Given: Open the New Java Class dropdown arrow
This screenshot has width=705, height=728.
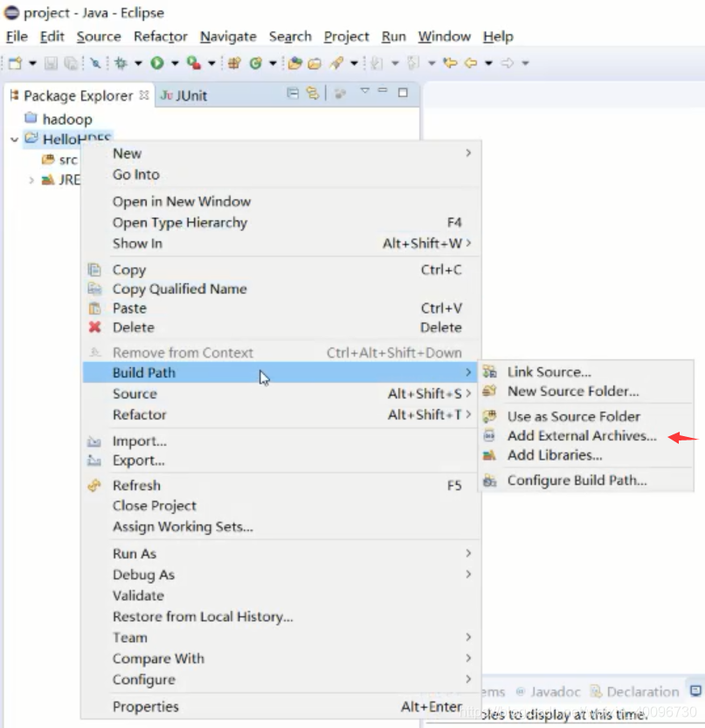Looking at the screenshot, I should click(x=273, y=63).
